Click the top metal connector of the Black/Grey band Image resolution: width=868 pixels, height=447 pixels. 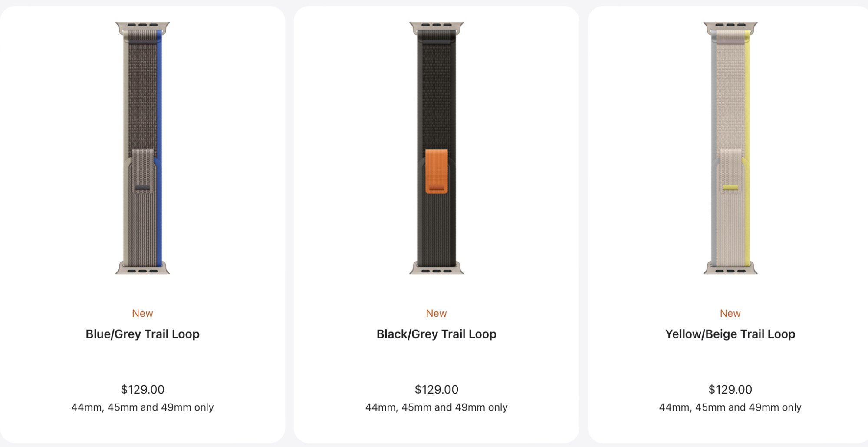[436, 27]
